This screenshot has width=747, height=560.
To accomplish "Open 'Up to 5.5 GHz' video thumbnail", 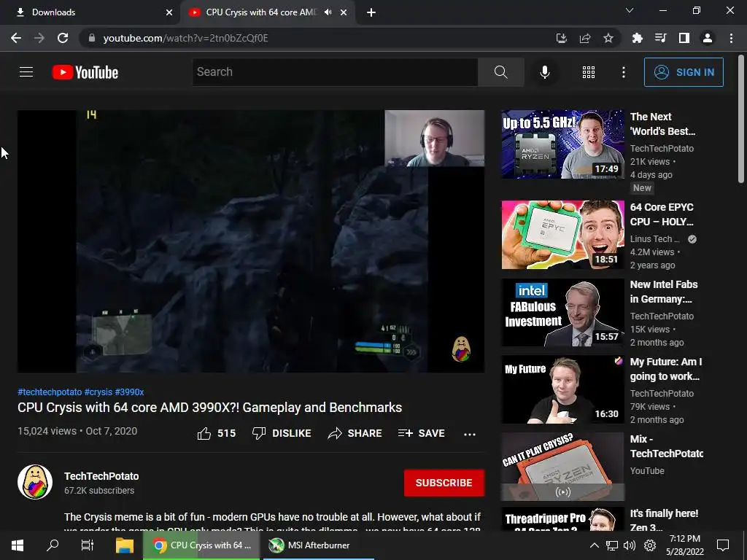I will (x=562, y=144).
